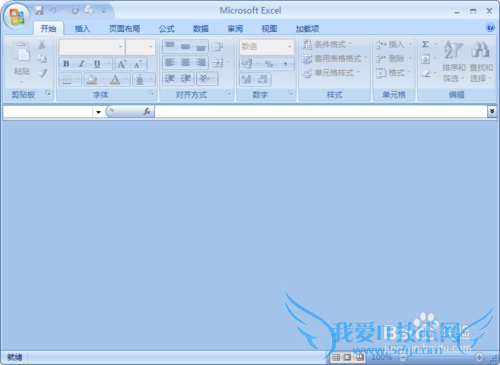Toggle Middle Align

(185, 46)
